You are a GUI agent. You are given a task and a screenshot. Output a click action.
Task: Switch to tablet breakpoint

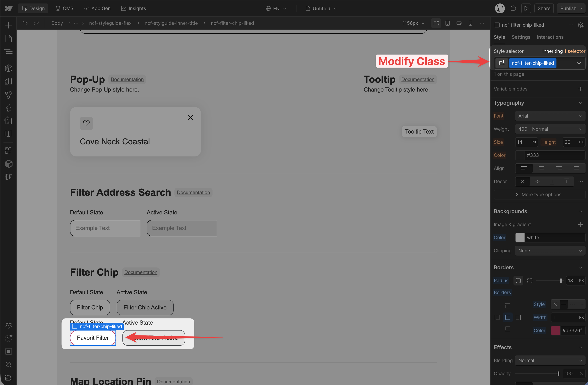(x=447, y=23)
